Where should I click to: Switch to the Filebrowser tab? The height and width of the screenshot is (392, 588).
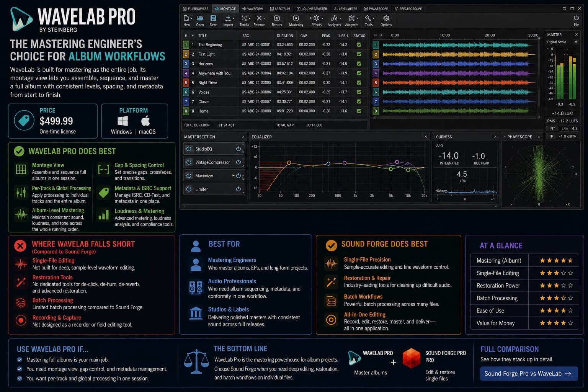(196, 8)
